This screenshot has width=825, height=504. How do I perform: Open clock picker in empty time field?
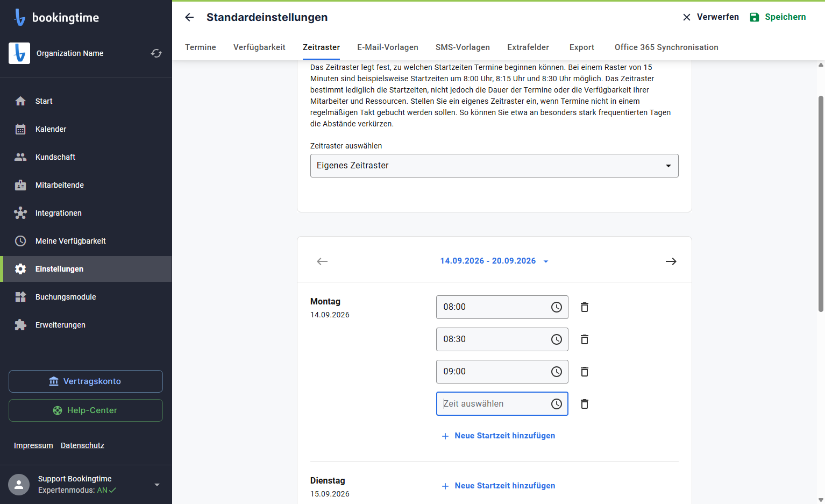pos(557,404)
